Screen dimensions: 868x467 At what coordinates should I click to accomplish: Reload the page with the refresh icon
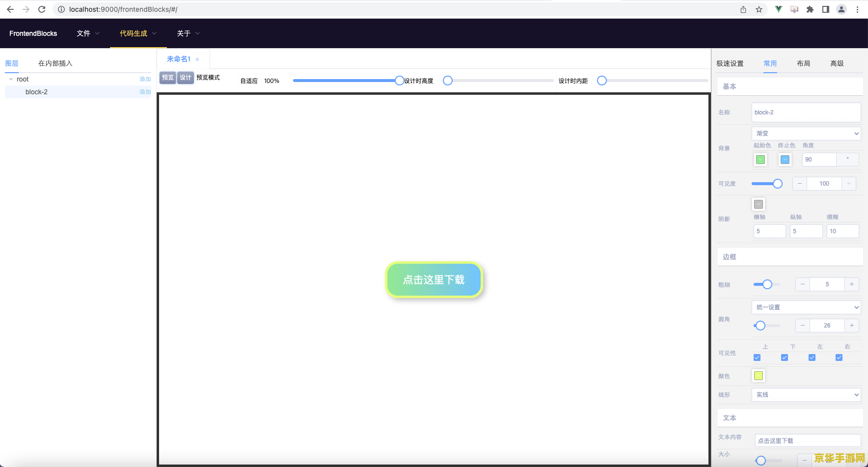click(42, 9)
